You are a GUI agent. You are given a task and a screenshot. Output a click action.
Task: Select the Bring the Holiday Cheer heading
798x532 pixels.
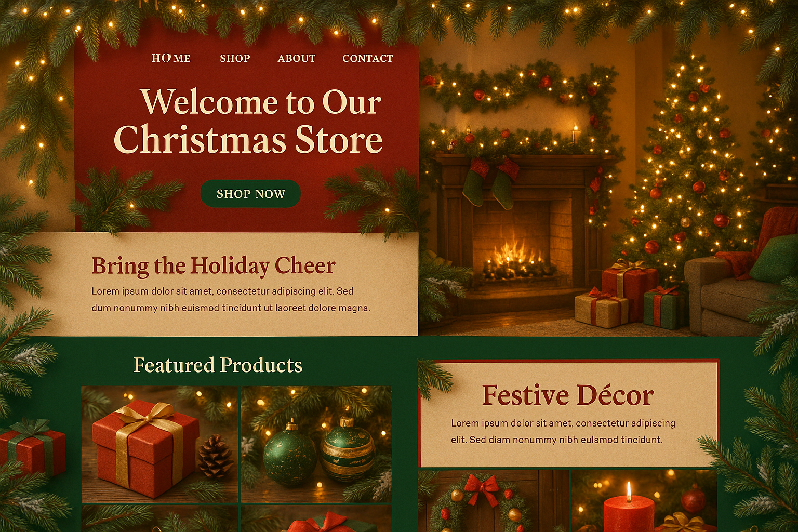[214, 265]
